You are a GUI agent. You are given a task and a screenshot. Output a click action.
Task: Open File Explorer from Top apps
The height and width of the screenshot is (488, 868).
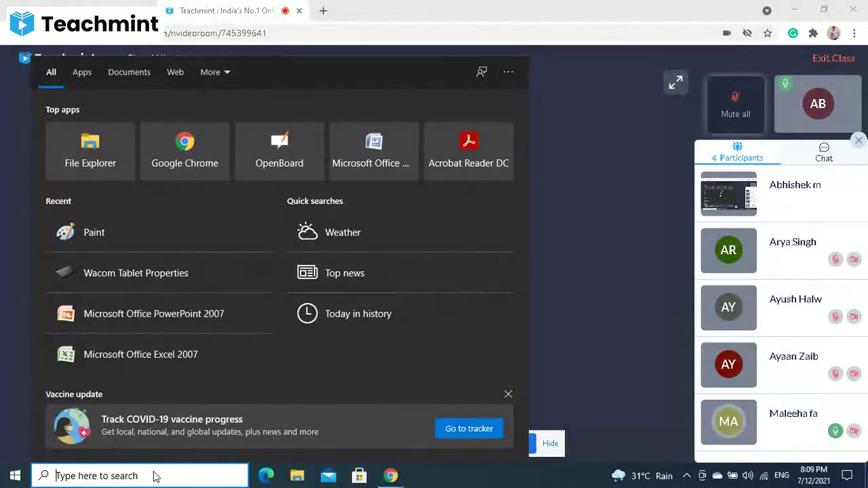point(90,151)
